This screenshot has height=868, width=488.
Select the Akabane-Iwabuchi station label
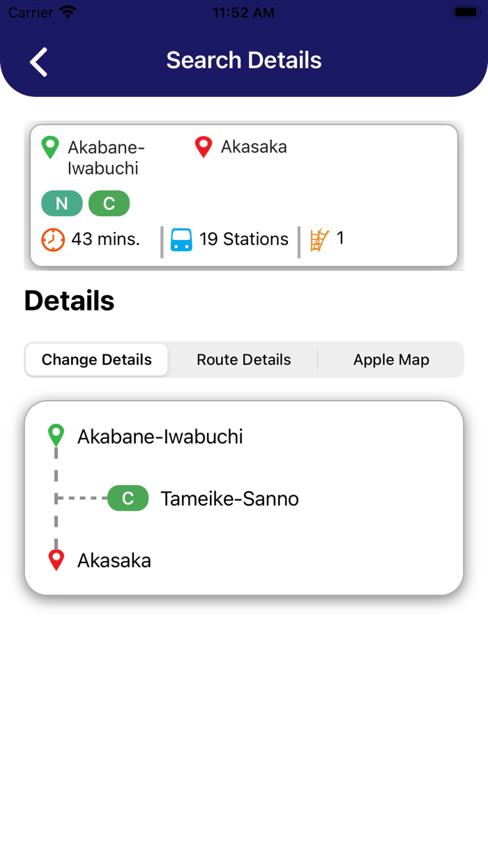pyautogui.click(x=160, y=436)
